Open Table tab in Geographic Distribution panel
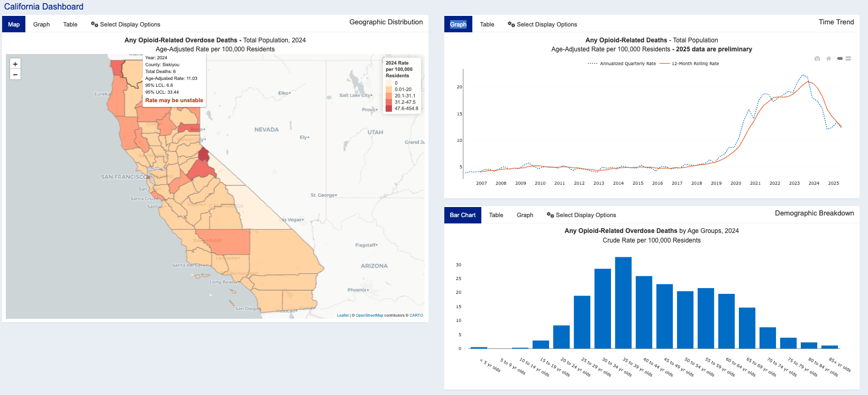The image size is (868, 395). [x=70, y=24]
